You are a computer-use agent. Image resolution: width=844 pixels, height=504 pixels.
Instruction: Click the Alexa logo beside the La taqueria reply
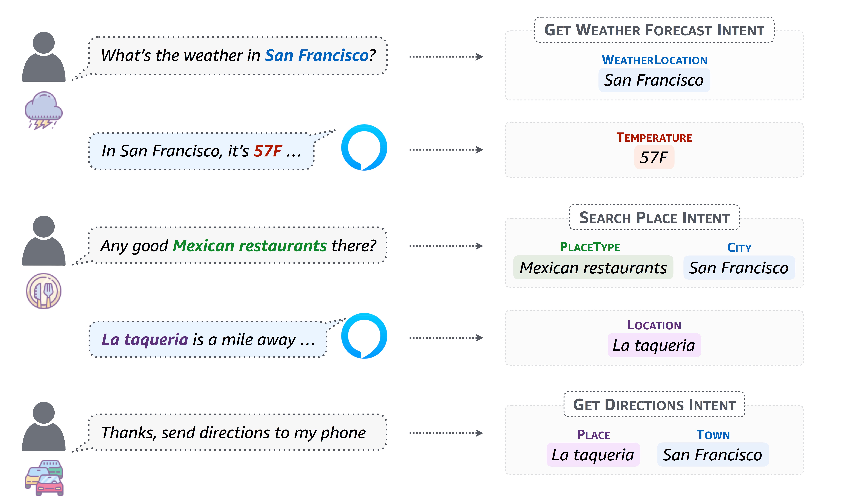pos(364,336)
